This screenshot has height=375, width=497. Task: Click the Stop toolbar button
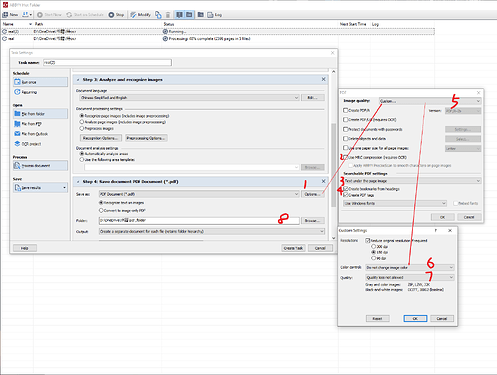pos(116,15)
